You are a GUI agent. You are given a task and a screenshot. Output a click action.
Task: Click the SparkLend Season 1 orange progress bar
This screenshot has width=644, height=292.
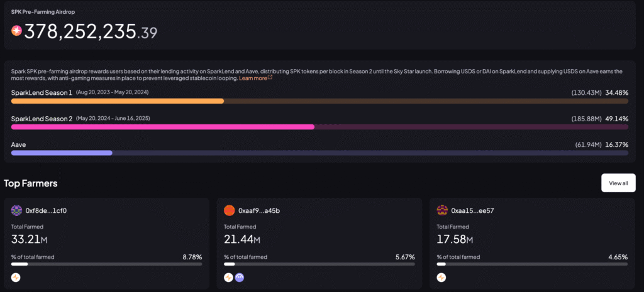[x=319, y=101]
